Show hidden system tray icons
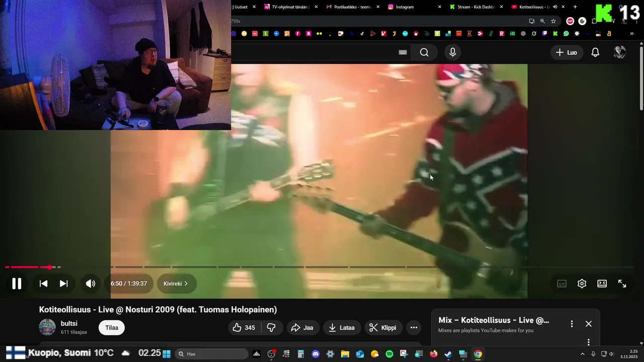Screen dimensions: 644x362 pyautogui.click(x=583, y=354)
